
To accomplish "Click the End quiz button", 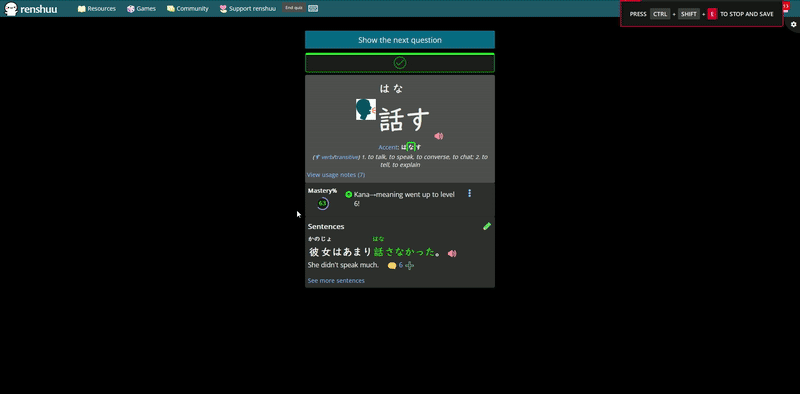I will [x=294, y=8].
